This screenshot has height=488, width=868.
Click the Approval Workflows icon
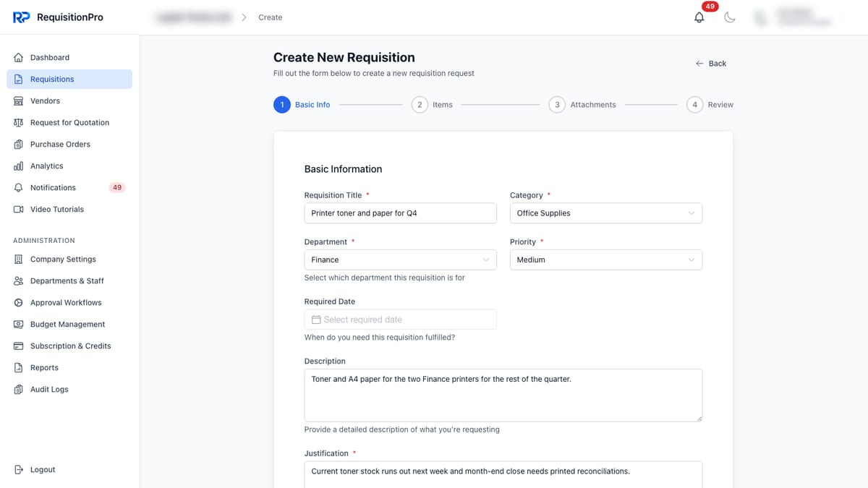[19, 303]
